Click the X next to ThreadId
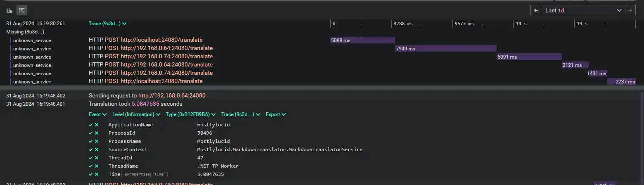 tap(97, 158)
